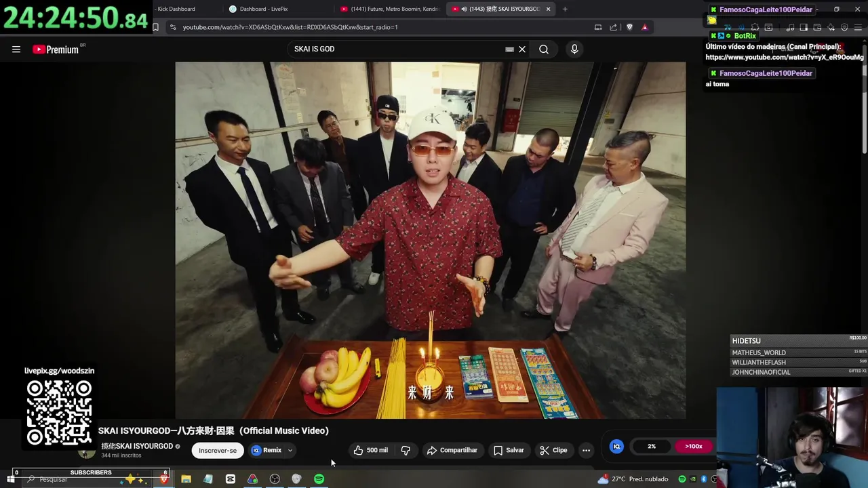Open the on-screen keyboard icon in search
This screenshot has width=868, height=488.
point(509,49)
